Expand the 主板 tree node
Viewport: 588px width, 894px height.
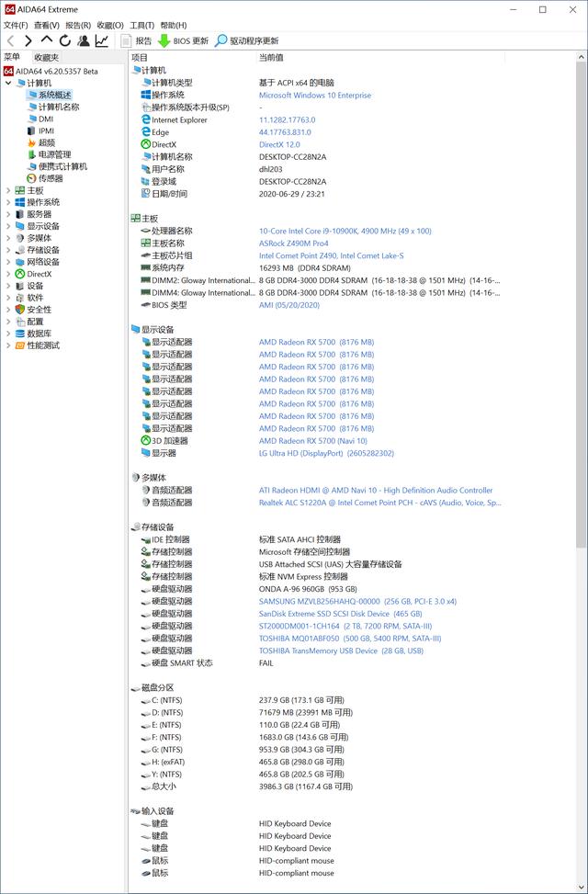pos(8,190)
